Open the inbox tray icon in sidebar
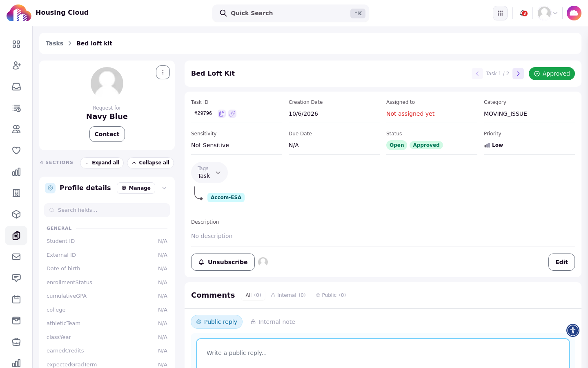 [16, 87]
